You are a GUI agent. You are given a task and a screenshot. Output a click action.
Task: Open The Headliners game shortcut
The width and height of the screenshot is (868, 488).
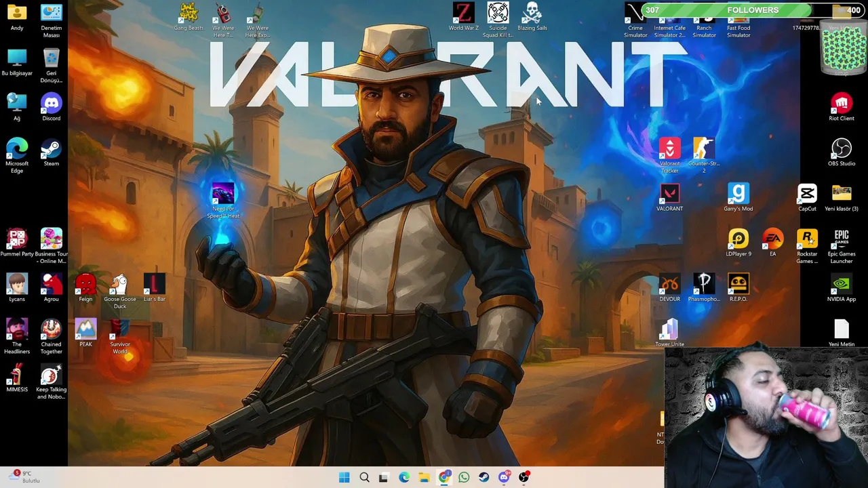(x=17, y=337)
